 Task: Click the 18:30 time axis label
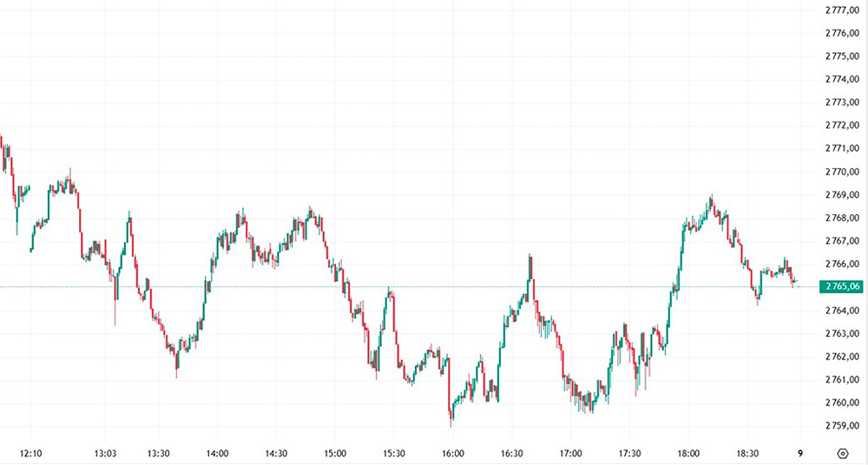(x=747, y=454)
